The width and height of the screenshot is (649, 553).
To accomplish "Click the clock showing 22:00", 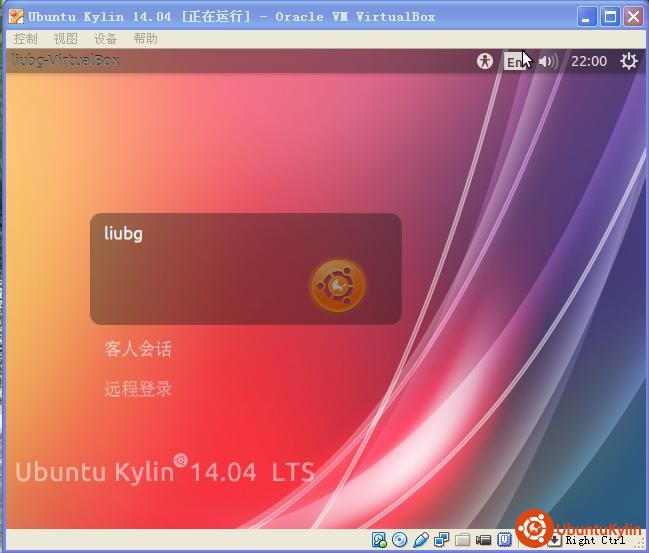I will tap(588, 61).
